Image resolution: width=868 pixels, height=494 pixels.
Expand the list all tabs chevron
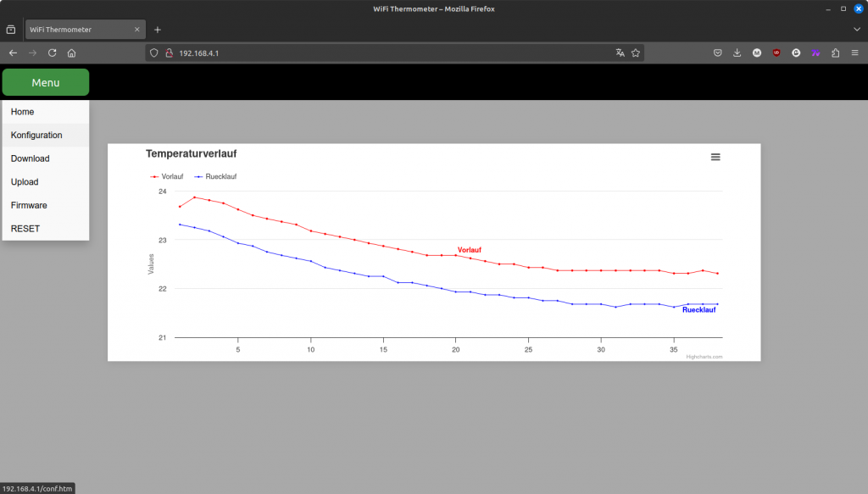(x=856, y=29)
